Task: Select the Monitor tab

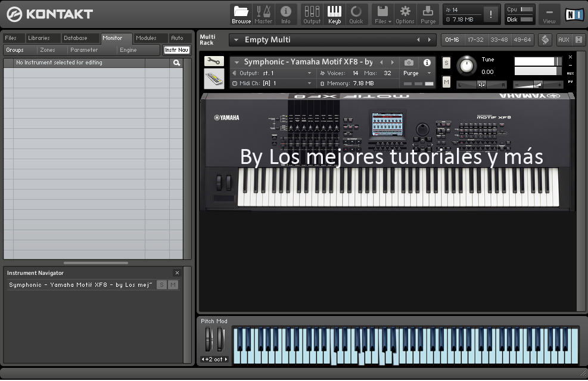Action: 116,38
